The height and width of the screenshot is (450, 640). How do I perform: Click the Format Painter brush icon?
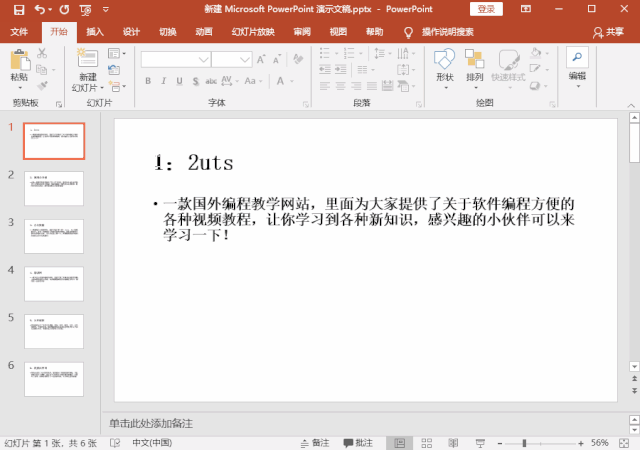pos(42,86)
